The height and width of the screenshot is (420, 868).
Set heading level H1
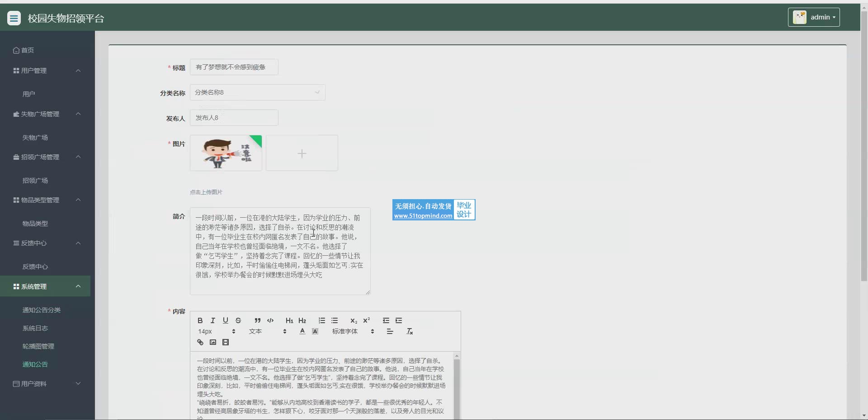pos(289,320)
